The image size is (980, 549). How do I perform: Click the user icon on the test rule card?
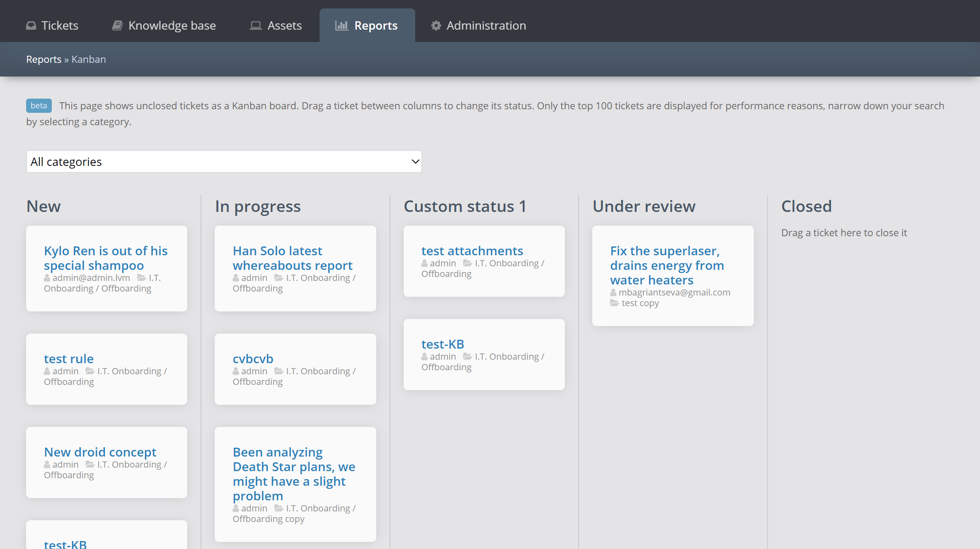click(46, 371)
